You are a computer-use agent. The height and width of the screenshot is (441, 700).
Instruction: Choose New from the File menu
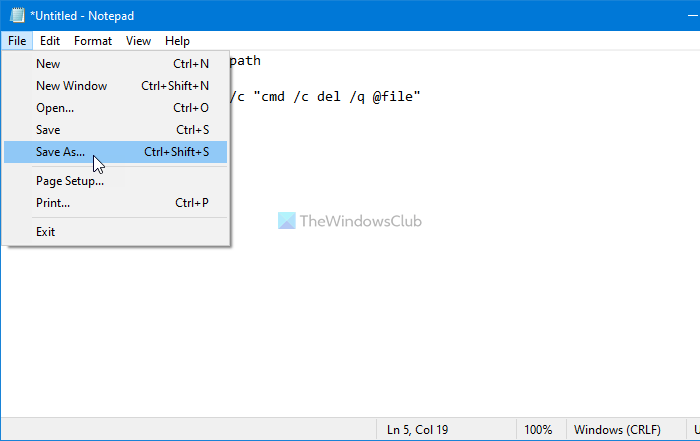tap(116, 64)
